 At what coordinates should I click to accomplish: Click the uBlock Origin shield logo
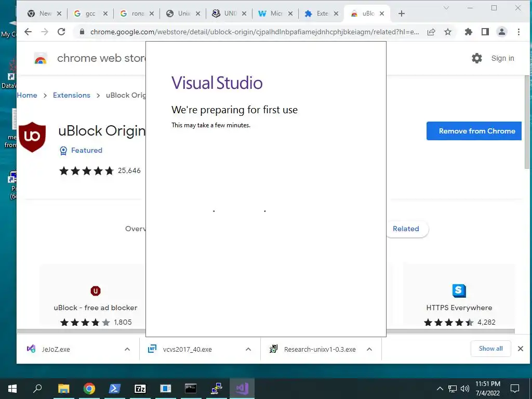tap(32, 137)
